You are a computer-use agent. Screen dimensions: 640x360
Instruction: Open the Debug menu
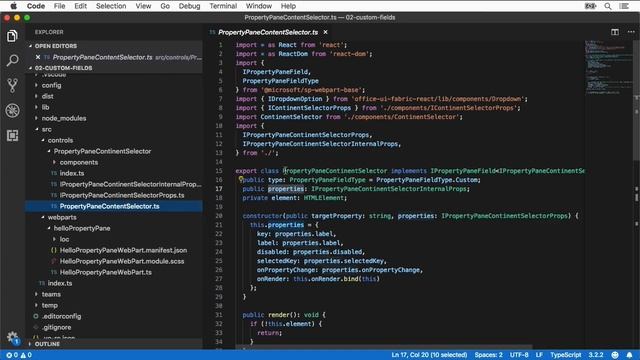coord(189,6)
